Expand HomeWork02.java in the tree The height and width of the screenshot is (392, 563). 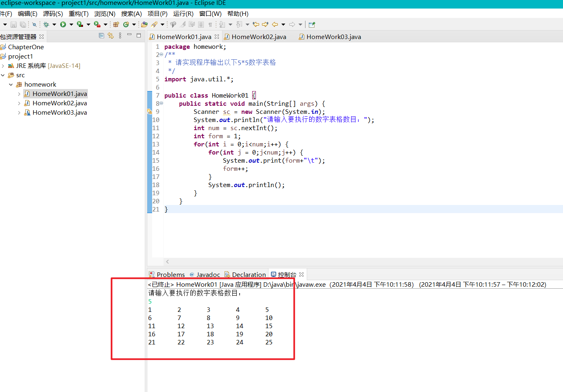(x=19, y=103)
